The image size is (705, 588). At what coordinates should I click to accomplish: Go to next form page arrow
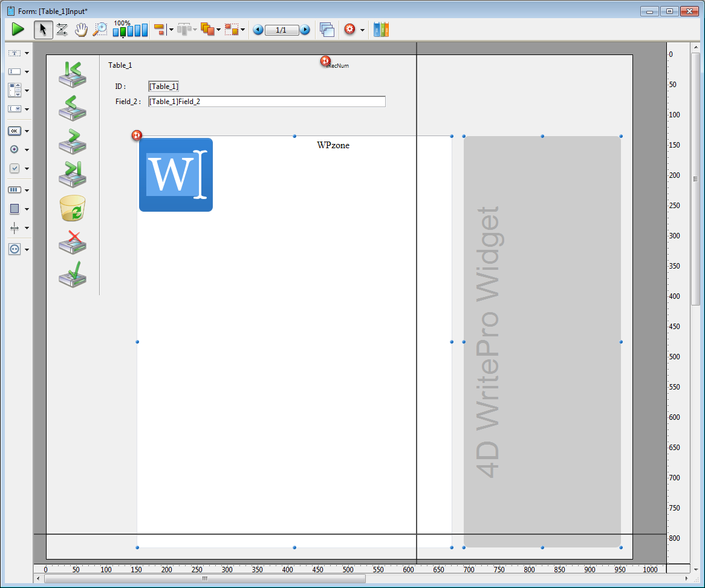click(305, 30)
